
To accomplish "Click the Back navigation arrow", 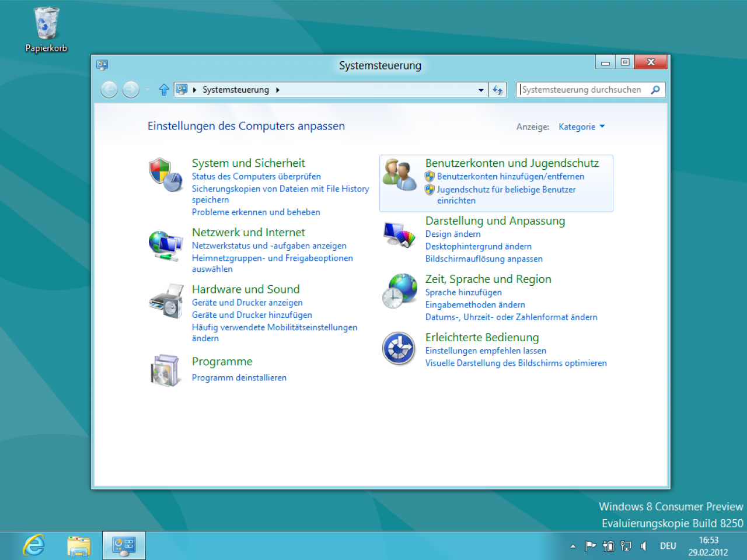I will click(x=109, y=89).
